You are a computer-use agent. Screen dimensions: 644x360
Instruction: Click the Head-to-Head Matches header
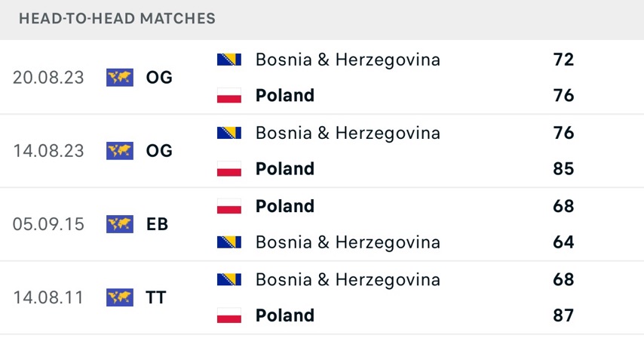tap(117, 19)
